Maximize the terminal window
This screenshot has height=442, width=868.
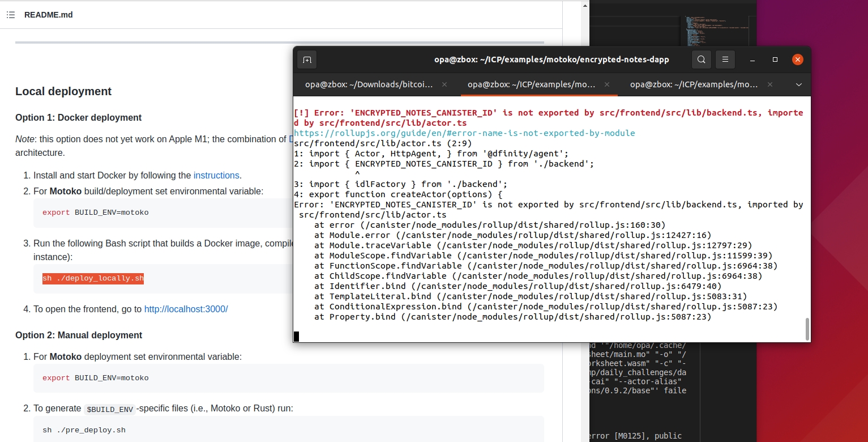pos(775,59)
